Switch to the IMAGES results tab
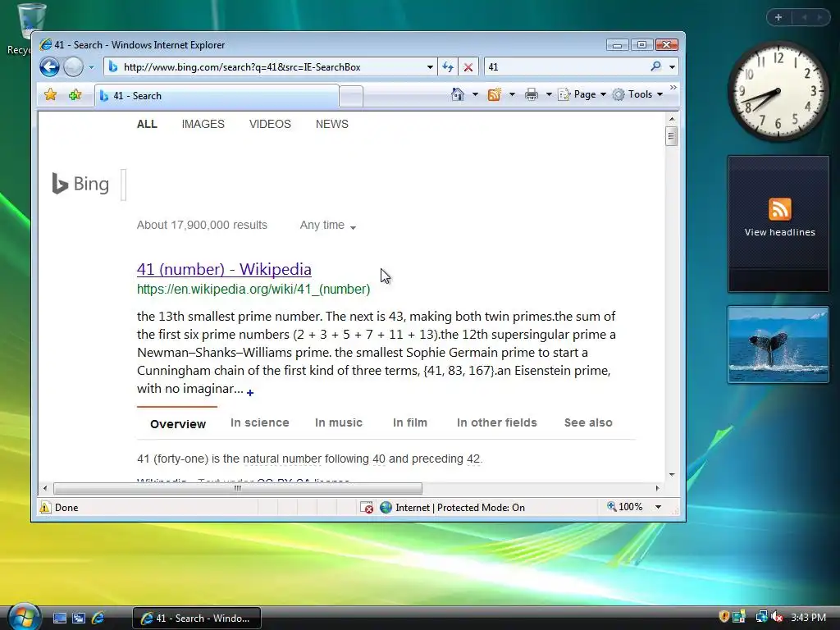This screenshot has width=840, height=630. coord(203,125)
